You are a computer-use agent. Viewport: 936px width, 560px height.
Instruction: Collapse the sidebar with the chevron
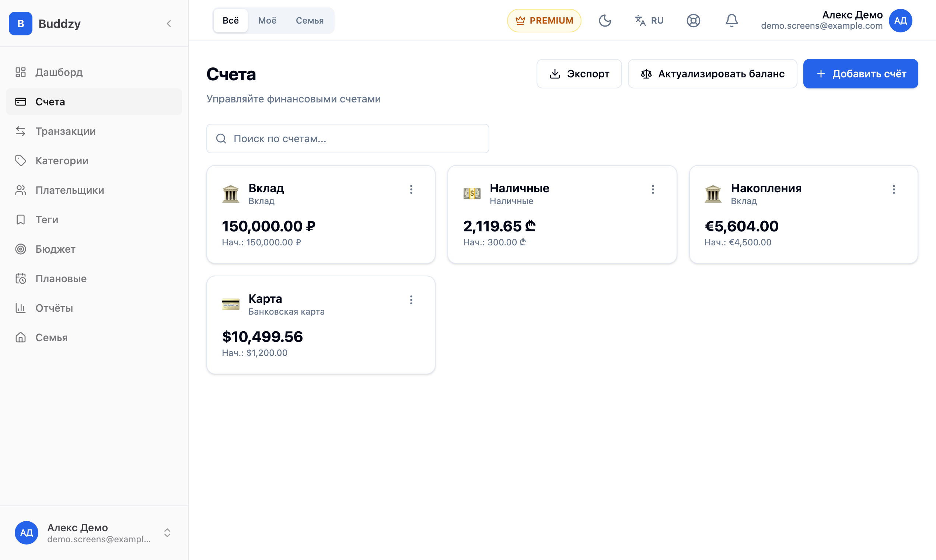pyautogui.click(x=169, y=24)
